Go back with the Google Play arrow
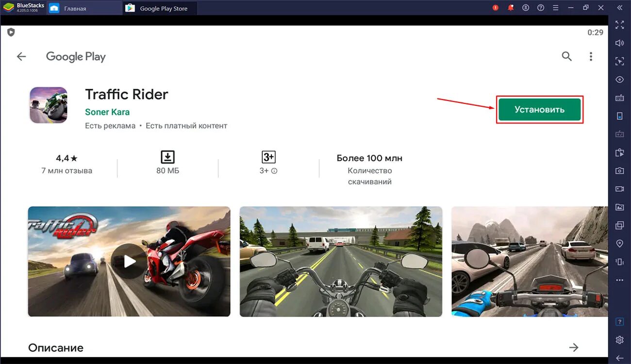Viewport: 631px width, 364px height. [21, 57]
